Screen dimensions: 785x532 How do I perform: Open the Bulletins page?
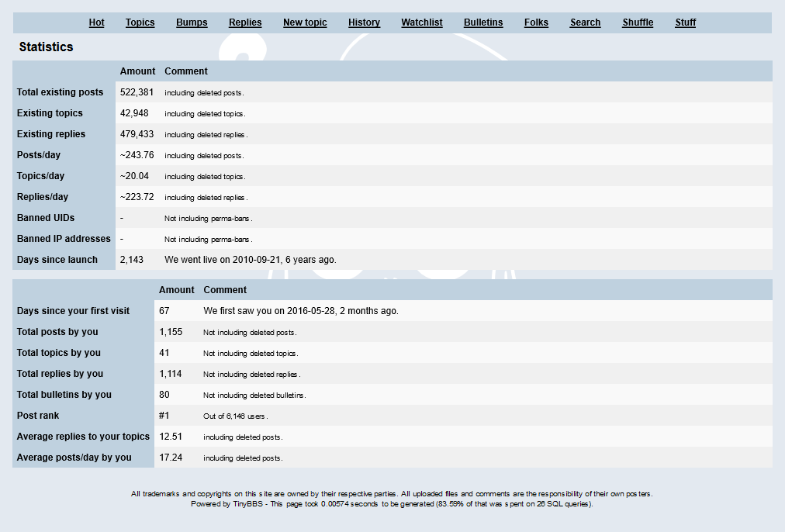coord(483,22)
